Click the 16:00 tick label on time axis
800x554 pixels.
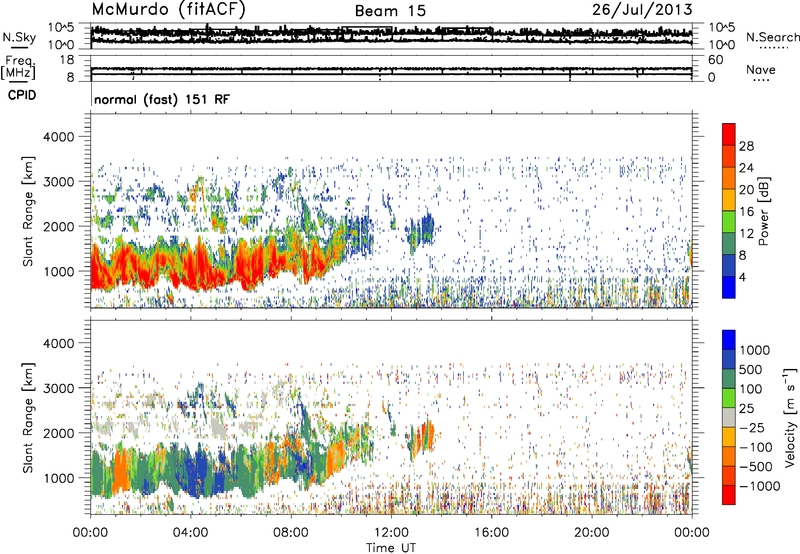coord(491,533)
